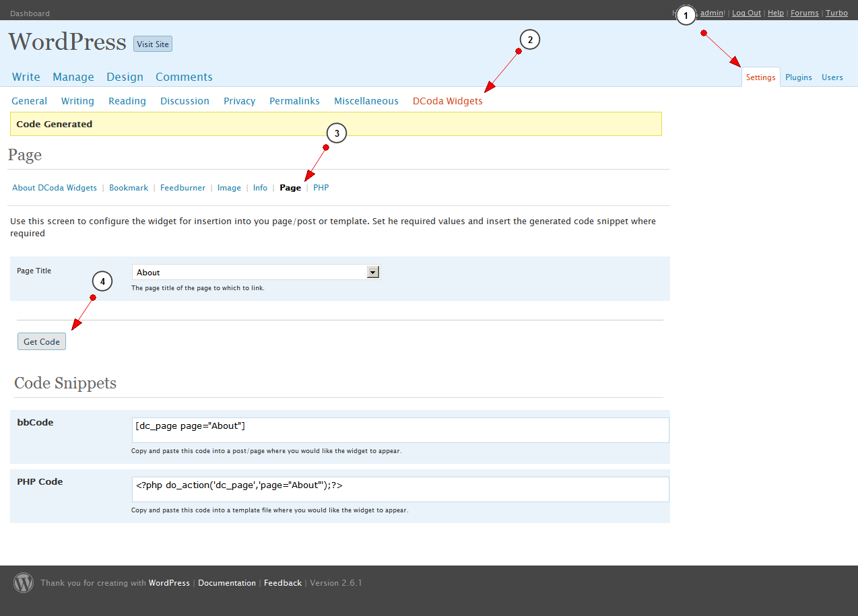858x616 pixels.
Task: Click the Visit Site button
Action: pyautogui.click(x=153, y=44)
